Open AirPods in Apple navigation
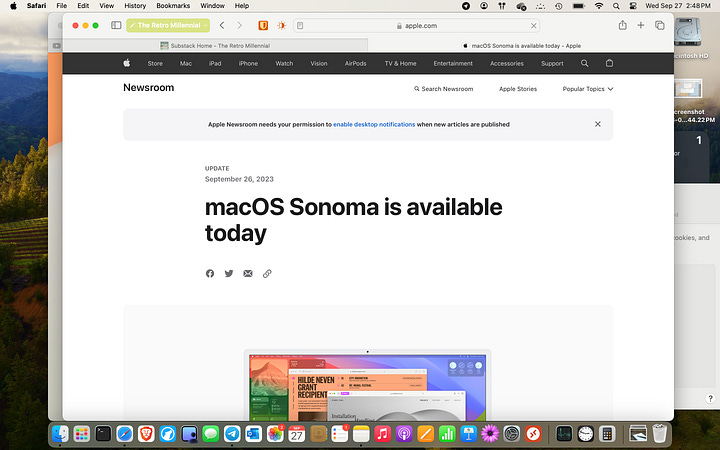 [x=355, y=63]
